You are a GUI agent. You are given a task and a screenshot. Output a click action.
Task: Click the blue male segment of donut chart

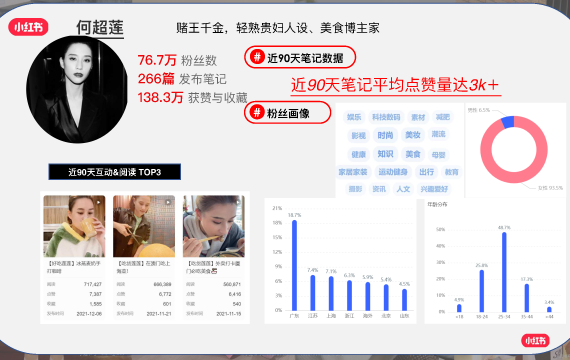click(508, 122)
